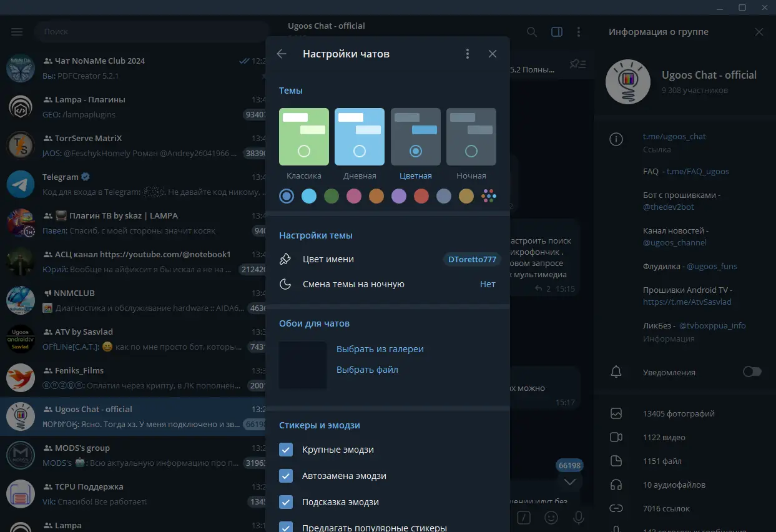Screen dimensions: 776x532
Task: Toggle emoji auto-replace checkbox
Action: [286, 476]
